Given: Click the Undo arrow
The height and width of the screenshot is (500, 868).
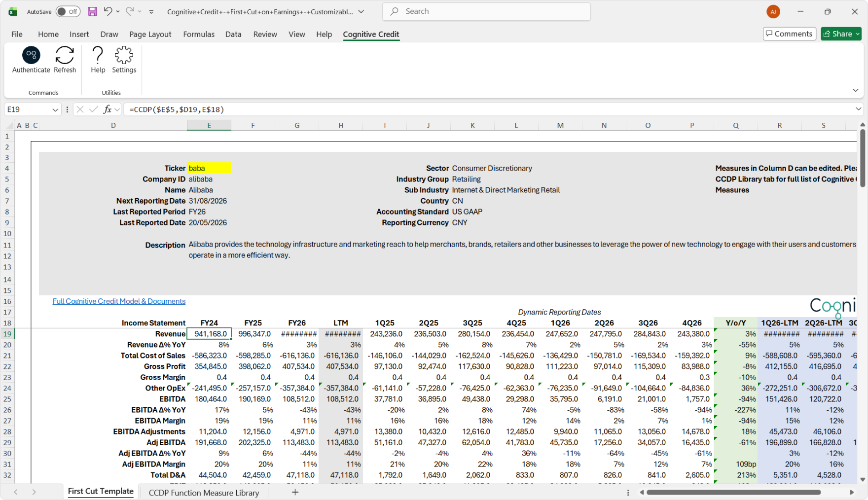Looking at the screenshot, I should click(108, 11).
